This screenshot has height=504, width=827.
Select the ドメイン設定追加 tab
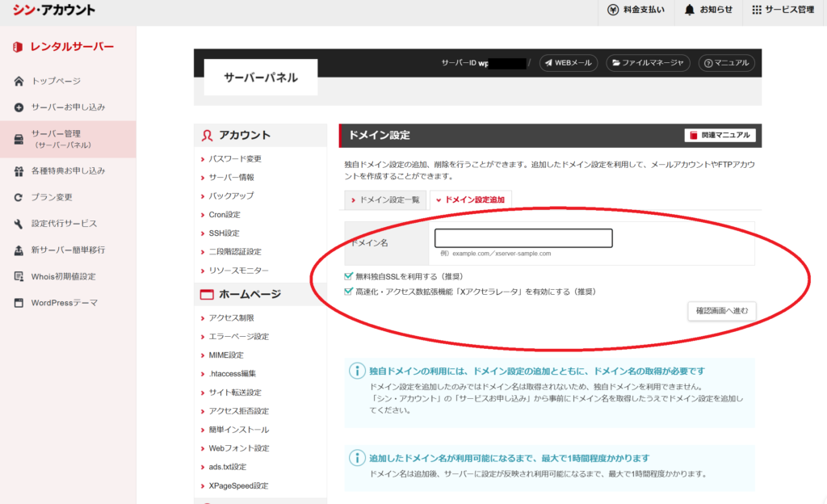470,199
